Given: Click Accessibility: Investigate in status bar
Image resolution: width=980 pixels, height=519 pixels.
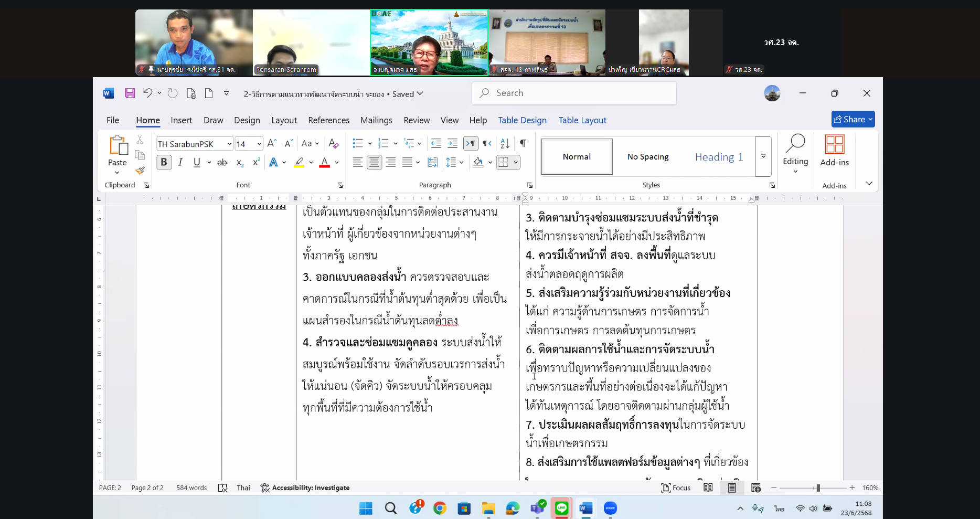Looking at the screenshot, I should click(305, 488).
